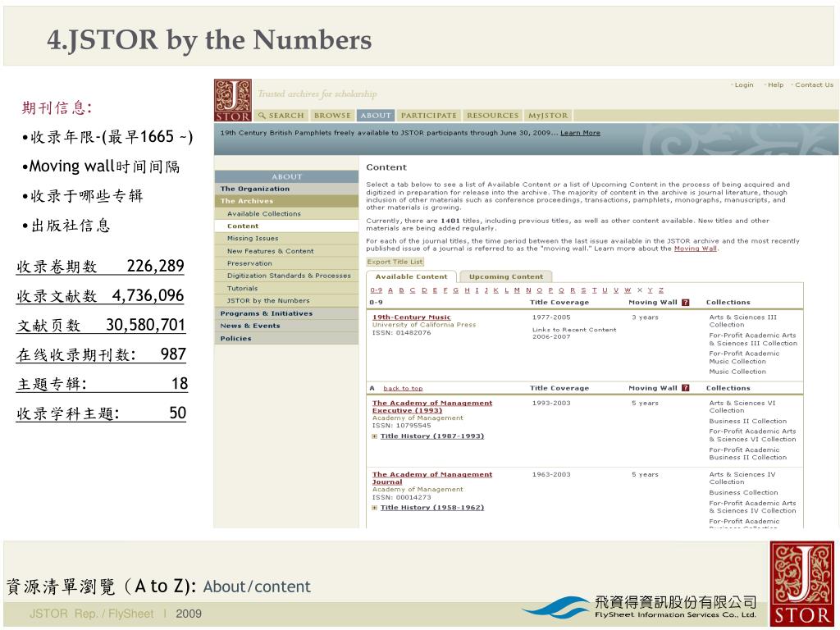This screenshot has height=630, width=840.
Task: Click the Moving Wall help icon in the 0-9 header
Action: point(685,303)
